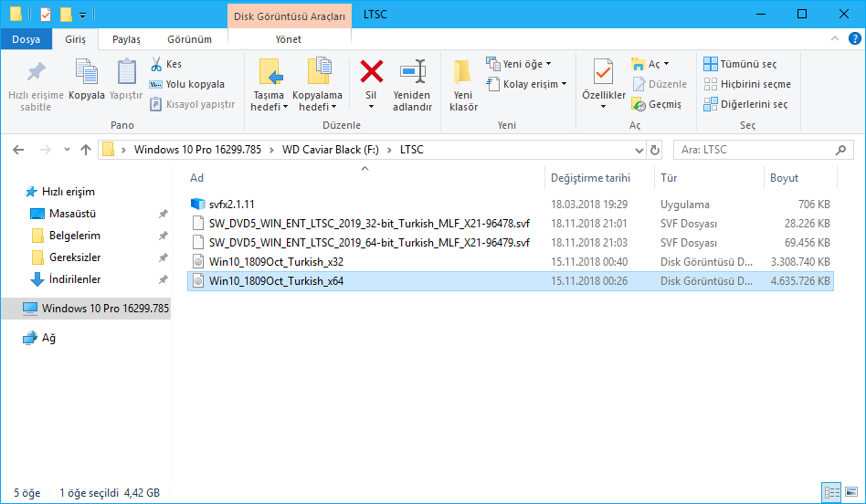Expand the Özellikler dropdown arrow

[604, 107]
